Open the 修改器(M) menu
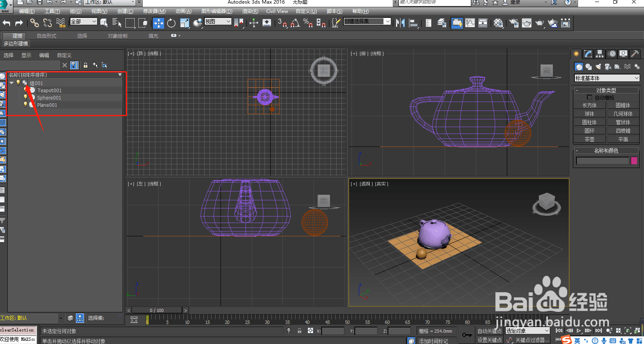 tap(154, 11)
